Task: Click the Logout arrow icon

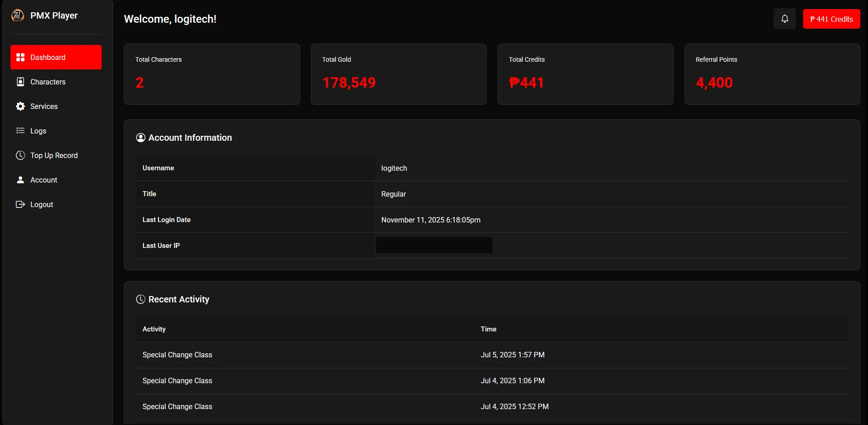Action: [20, 204]
